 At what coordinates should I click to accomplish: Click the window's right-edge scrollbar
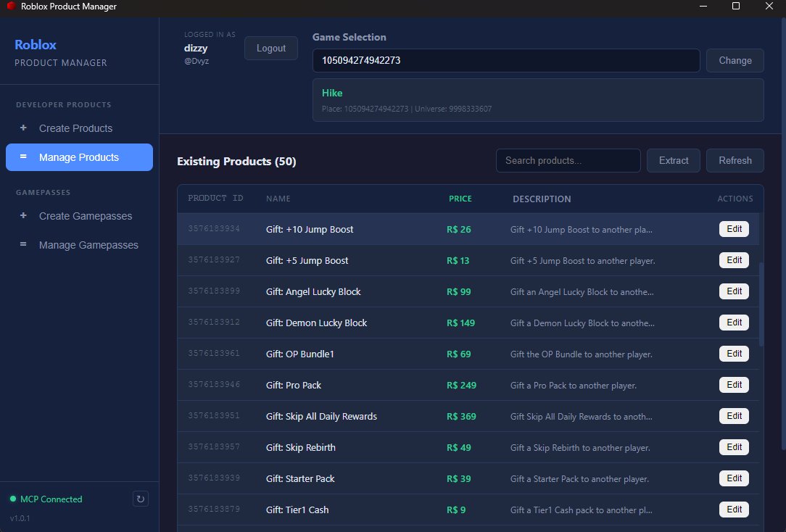pos(784,236)
